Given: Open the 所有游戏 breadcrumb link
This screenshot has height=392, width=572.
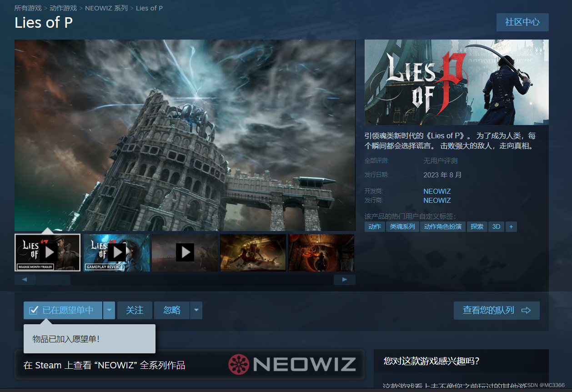Looking at the screenshot, I should (x=28, y=8).
